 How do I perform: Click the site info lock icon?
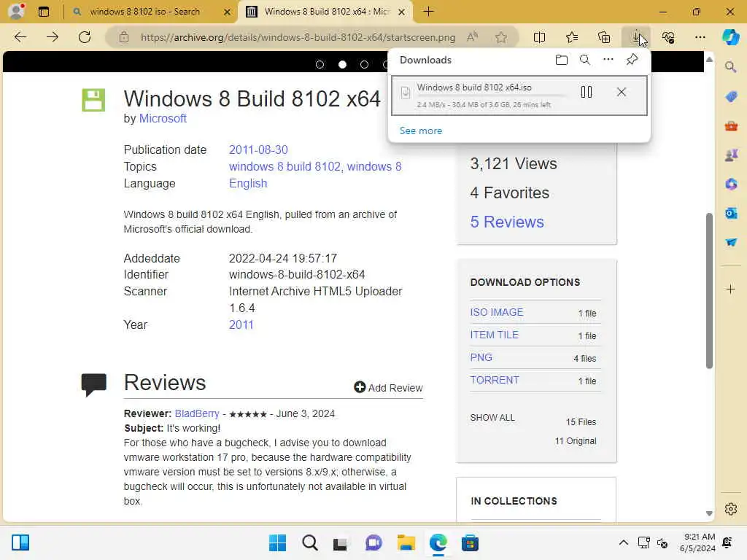point(124,37)
